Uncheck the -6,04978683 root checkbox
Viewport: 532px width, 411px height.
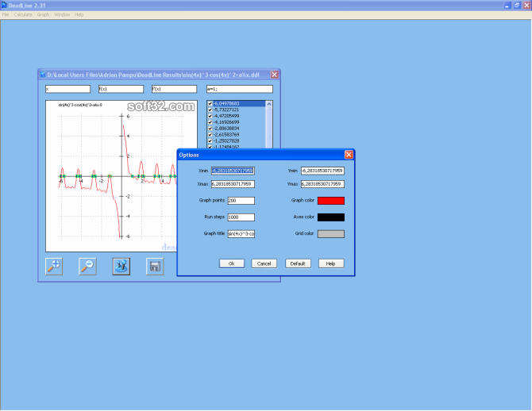(210, 104)
